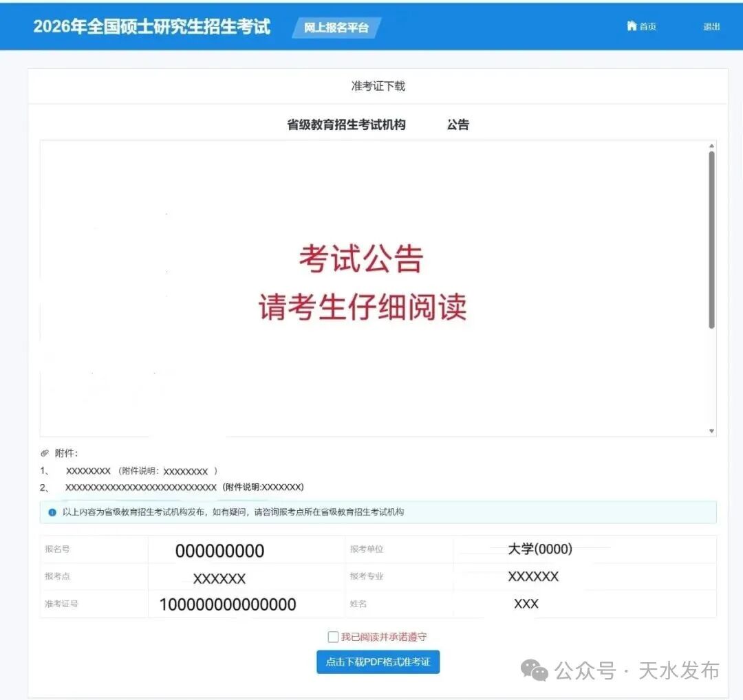Screen dimensions: 743x700
Task: Click the 2026年全国硕士研究生招生考试 site title
Action: tap(152, 27)
